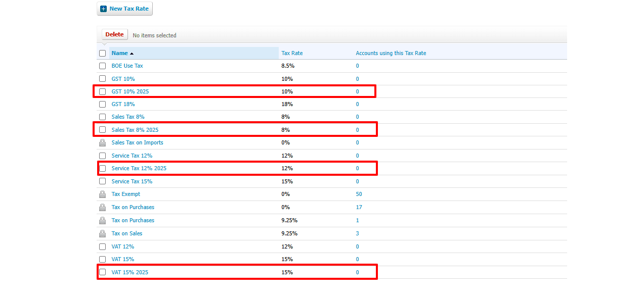The height and width of the screenshot is (299, 644).
Task: Open the 17 accounts using Tax on Purchases
Action: click(x=359, y=208)
